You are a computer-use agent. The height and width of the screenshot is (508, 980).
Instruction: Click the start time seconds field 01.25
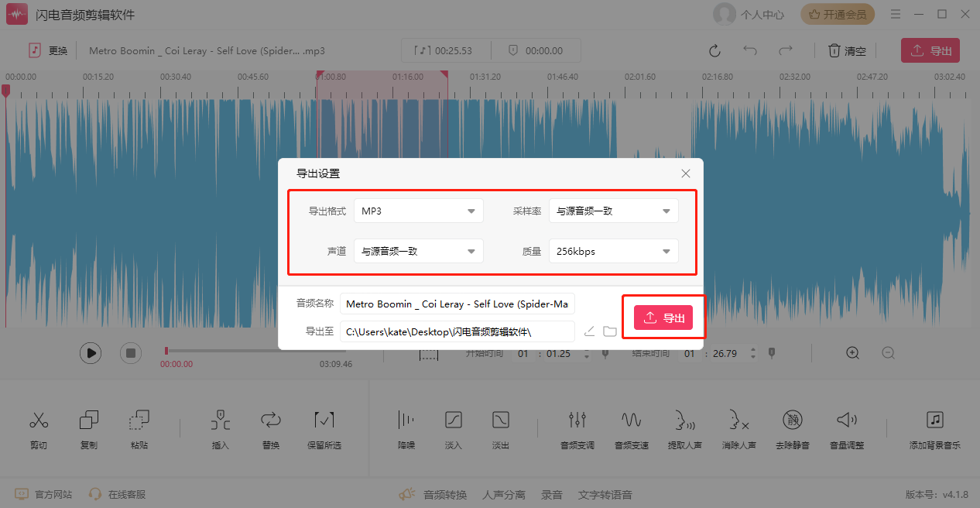click(x=559, y=353)
